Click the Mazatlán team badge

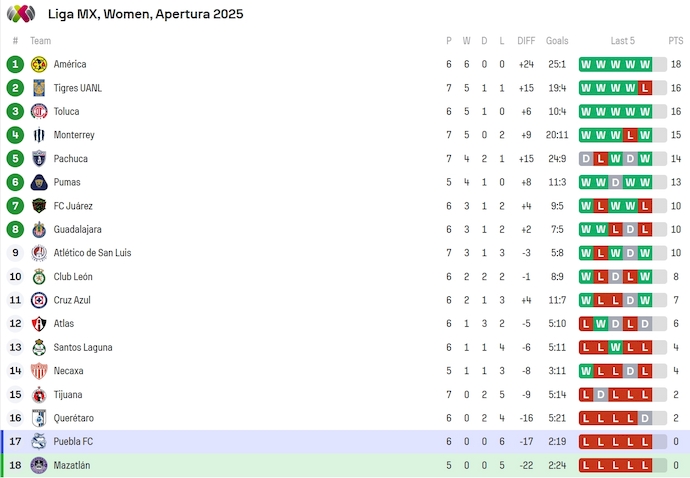(39, 465)
